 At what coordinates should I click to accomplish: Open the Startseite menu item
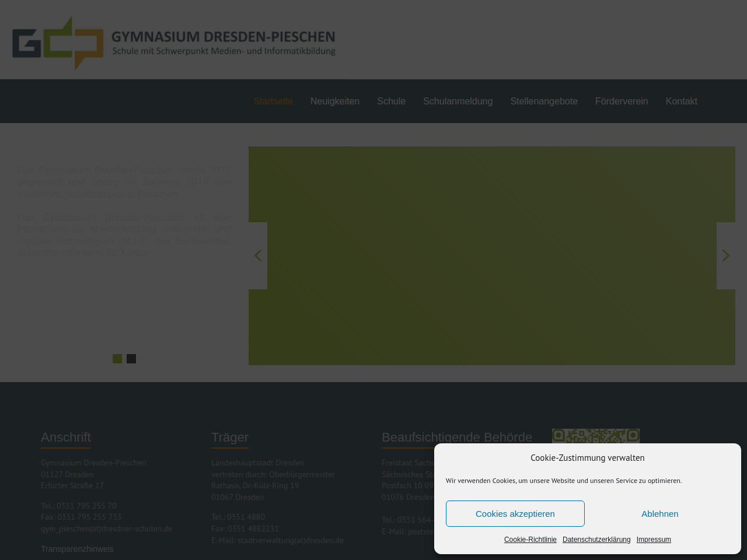click(x=273, y=101)
